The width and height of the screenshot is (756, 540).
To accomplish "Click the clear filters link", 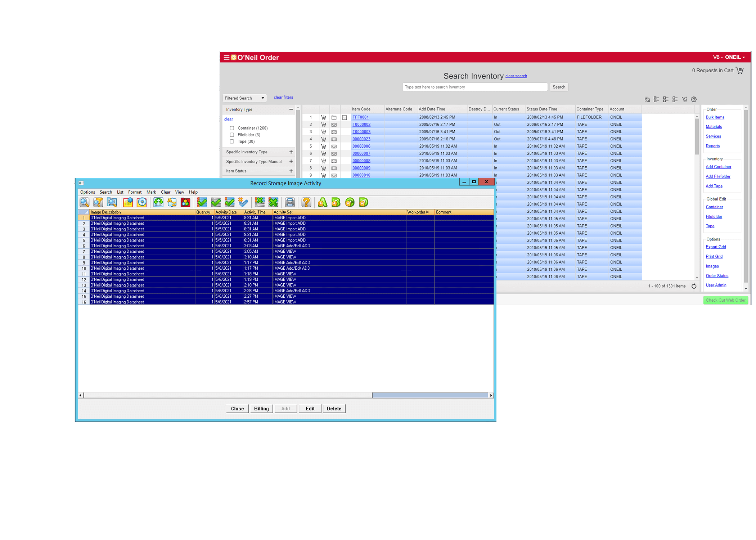I will click(x=283, y=98).
